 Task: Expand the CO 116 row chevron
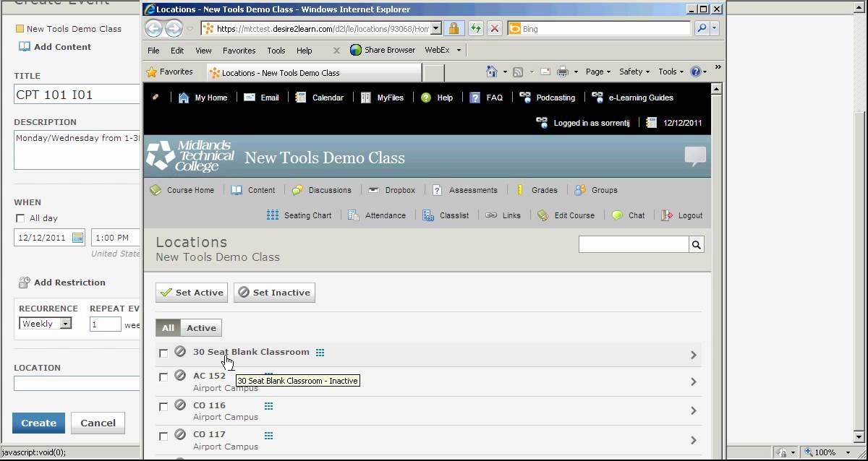pos(693,410)
